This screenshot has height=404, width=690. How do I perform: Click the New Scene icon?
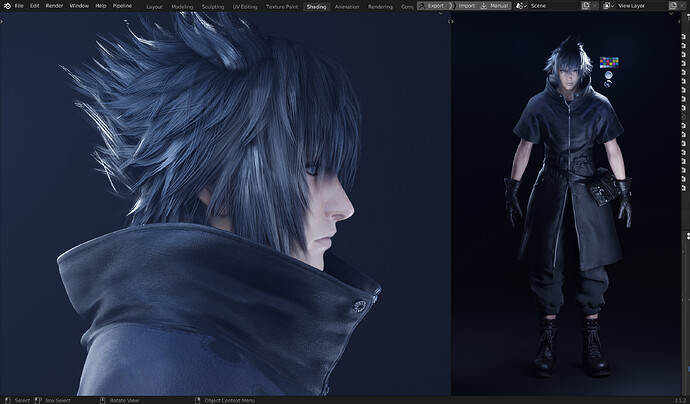[x=586, y=6]
